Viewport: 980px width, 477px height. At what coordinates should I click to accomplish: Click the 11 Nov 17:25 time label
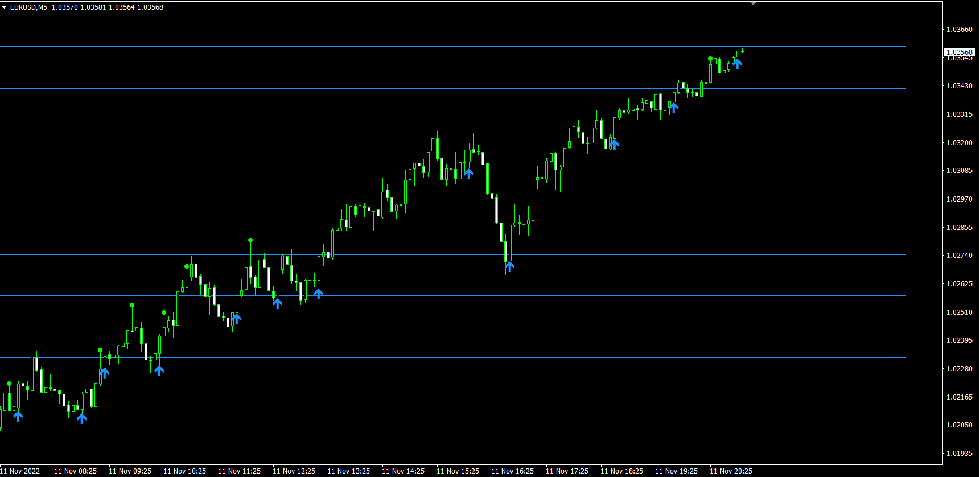click(567, 471)
